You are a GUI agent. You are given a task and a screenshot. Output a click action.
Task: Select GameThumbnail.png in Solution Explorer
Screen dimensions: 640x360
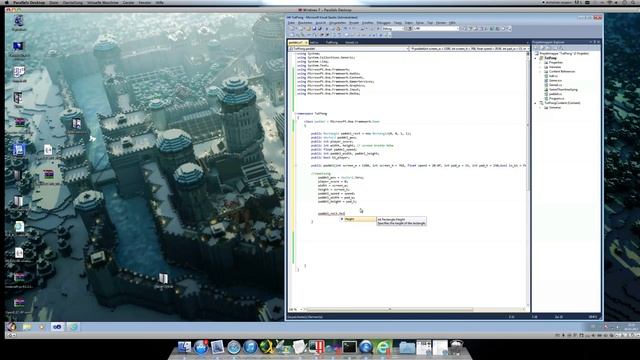pos(563,89)
